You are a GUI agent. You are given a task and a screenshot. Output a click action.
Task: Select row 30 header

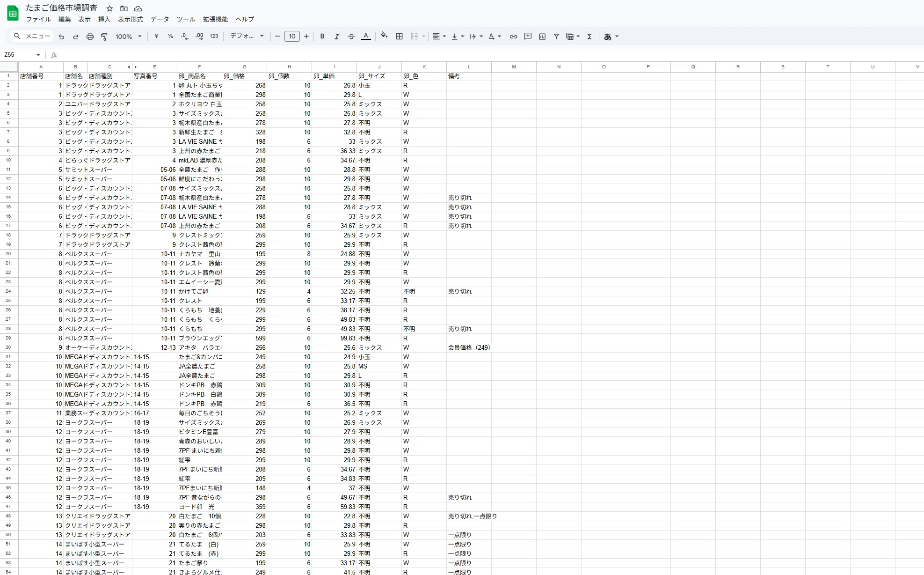[8, 347]
